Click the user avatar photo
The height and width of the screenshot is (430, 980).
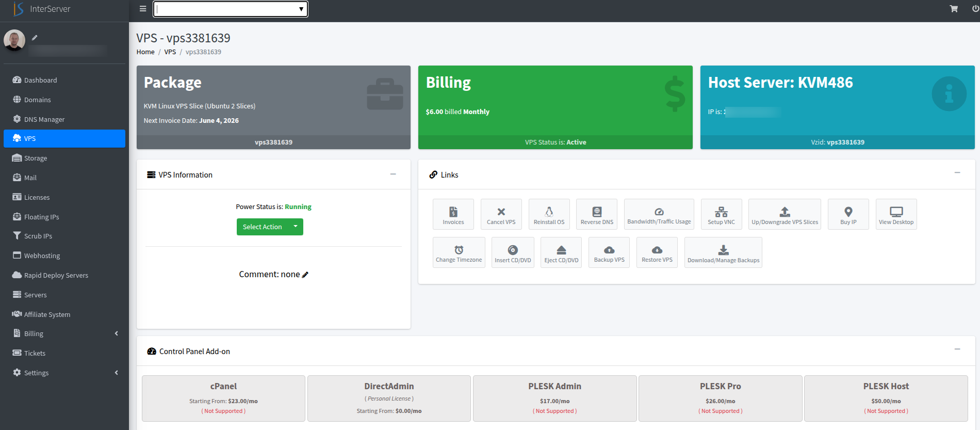point(14,40)
